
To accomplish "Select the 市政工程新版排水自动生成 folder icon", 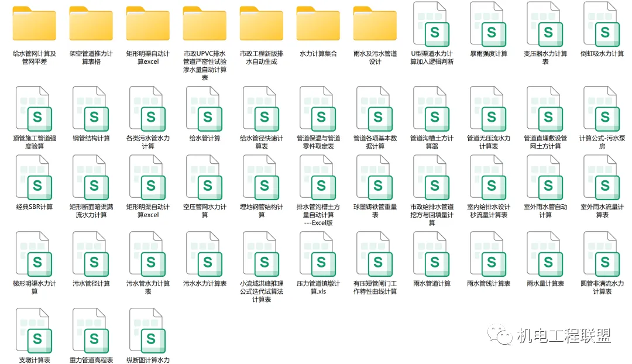I will pyautogui.click(x=262, y=23).
